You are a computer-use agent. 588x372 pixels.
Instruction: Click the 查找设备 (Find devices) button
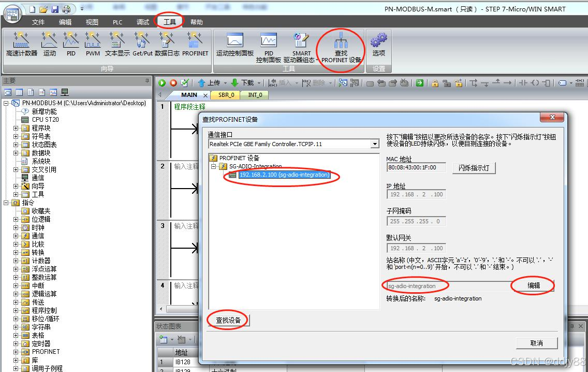[x=229, y=320]
